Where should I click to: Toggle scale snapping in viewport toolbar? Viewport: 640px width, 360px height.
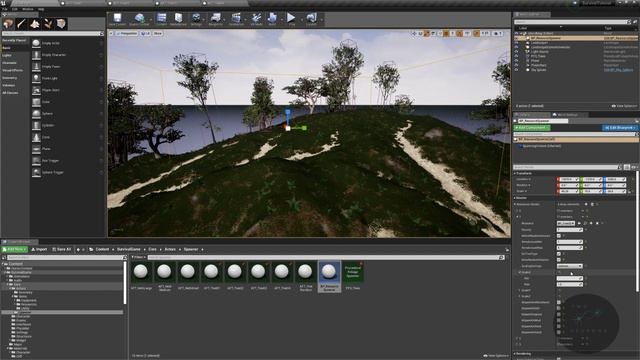click(x=476, y=33)
